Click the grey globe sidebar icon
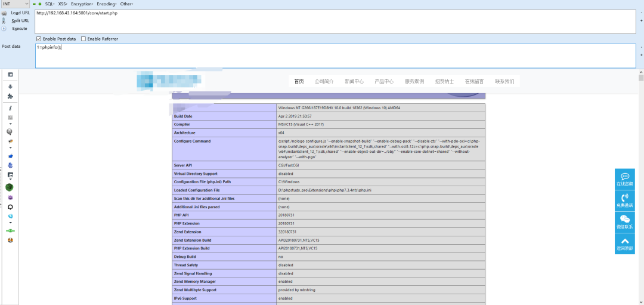 (x=10, y=131)
